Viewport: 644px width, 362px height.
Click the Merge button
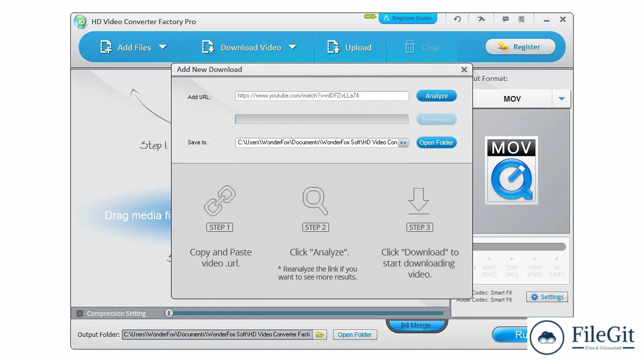point(416,325)
